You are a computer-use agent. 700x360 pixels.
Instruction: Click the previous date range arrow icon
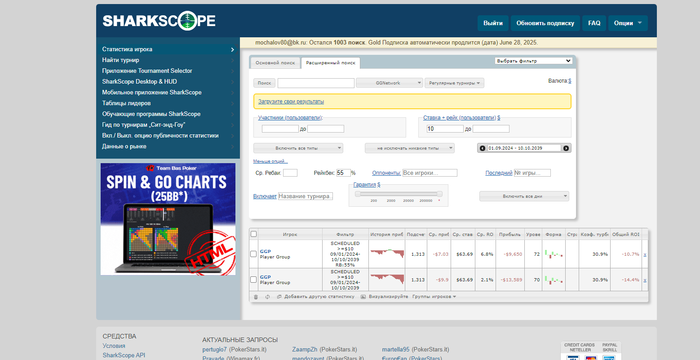click(482, 148)
